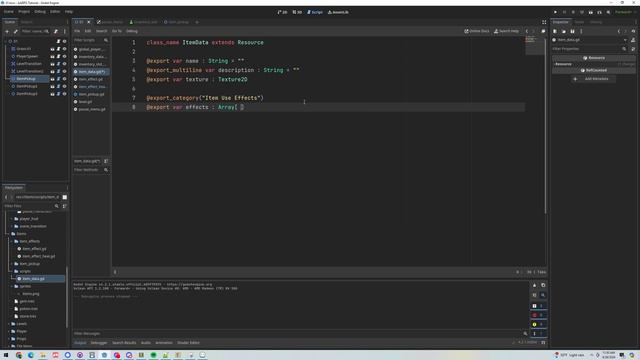The image size is (640, 360).
Task: Open the scene instance icon on the PlayerSpawn row
Action: [52, 56]
